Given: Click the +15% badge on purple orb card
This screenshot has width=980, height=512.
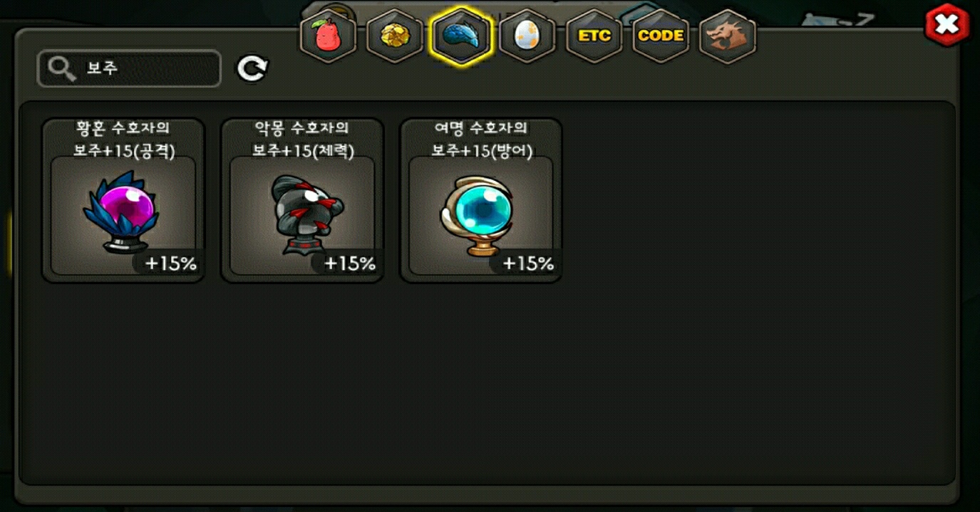Looking at the screenshot, I should (x=170, y=263).
